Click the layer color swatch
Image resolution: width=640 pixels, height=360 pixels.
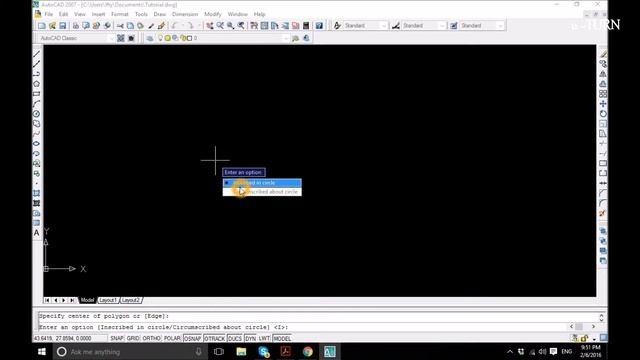click(x=189, y=38)
